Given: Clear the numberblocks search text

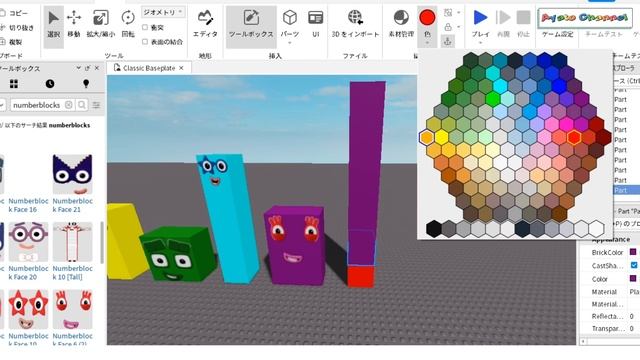Looking at the screenshot, I should [69, 105].
